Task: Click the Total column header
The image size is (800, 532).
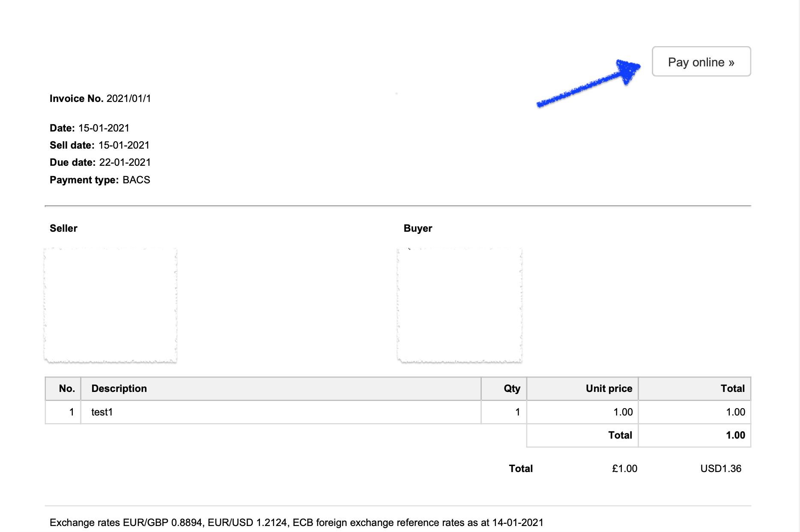Action: [x=732, y=388]
